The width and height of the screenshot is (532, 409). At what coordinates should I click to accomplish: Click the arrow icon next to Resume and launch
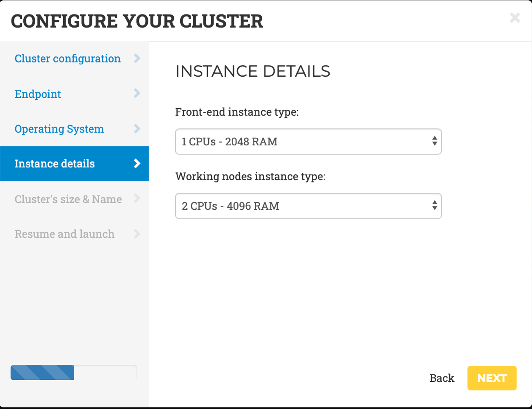tap(137, 234)
